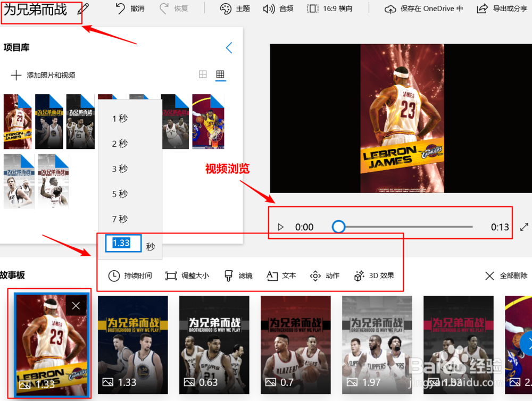Viewport: 532px width, 401px height.
Task: Open the 动作 motion tool
Action: (x=325, y=275)
